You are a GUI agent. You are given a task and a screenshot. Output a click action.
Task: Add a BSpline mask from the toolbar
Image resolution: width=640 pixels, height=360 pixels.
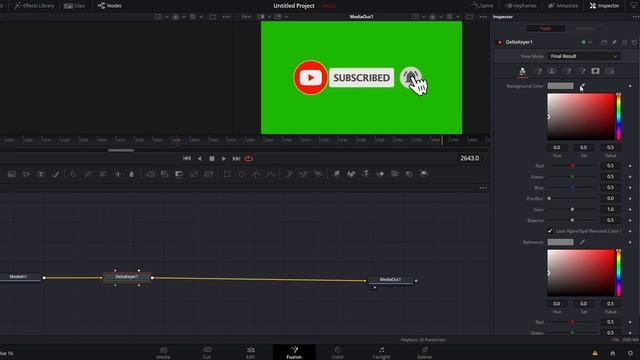271,174
